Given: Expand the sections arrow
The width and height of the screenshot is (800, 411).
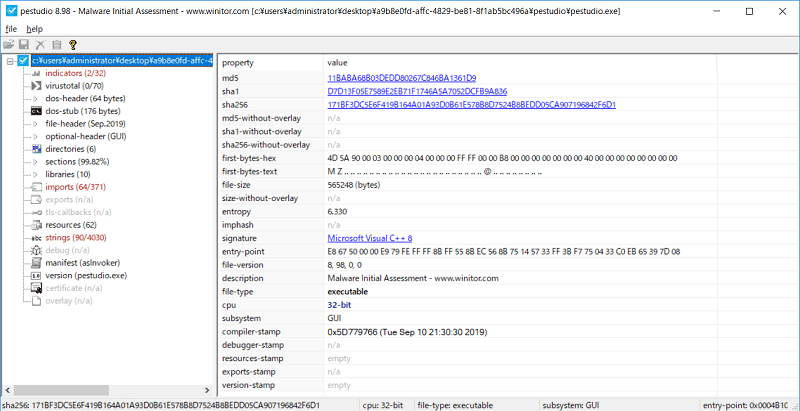Looking at the screenshot, I should point(36,162).
